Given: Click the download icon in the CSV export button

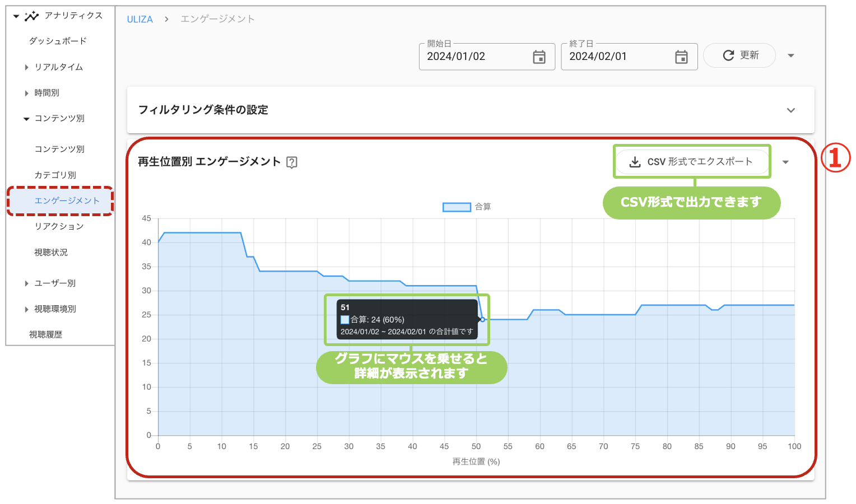Looking at the screenshot, I should coord(635,162).
